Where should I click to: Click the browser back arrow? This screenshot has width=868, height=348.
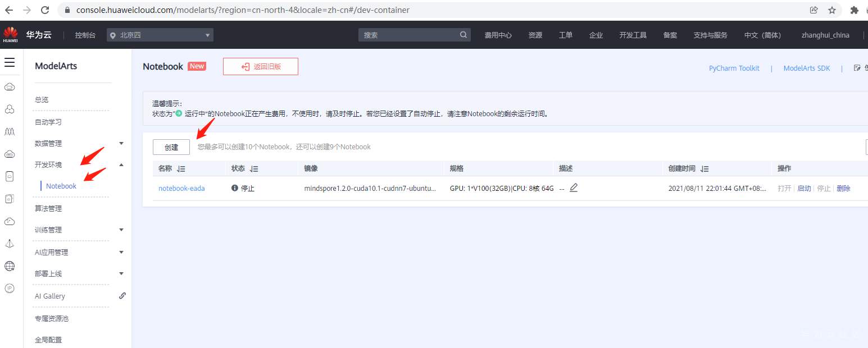(9, 10)
